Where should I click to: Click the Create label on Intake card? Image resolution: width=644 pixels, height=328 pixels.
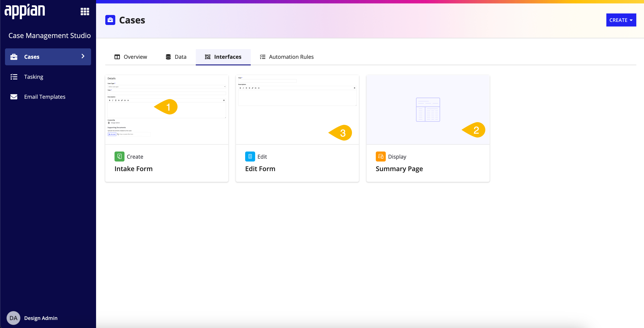tap(135, 157)
